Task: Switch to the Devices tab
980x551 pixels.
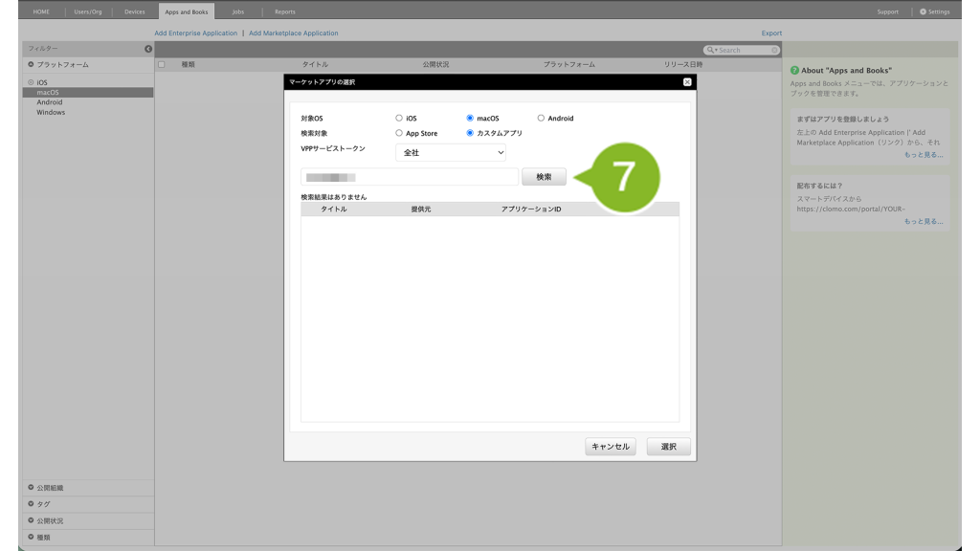Action: (134, 11)
